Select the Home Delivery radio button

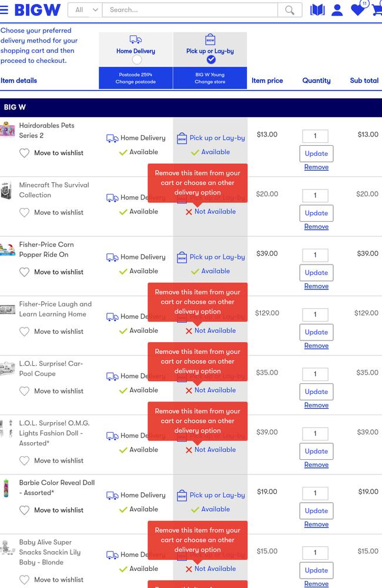click(137, 59)
